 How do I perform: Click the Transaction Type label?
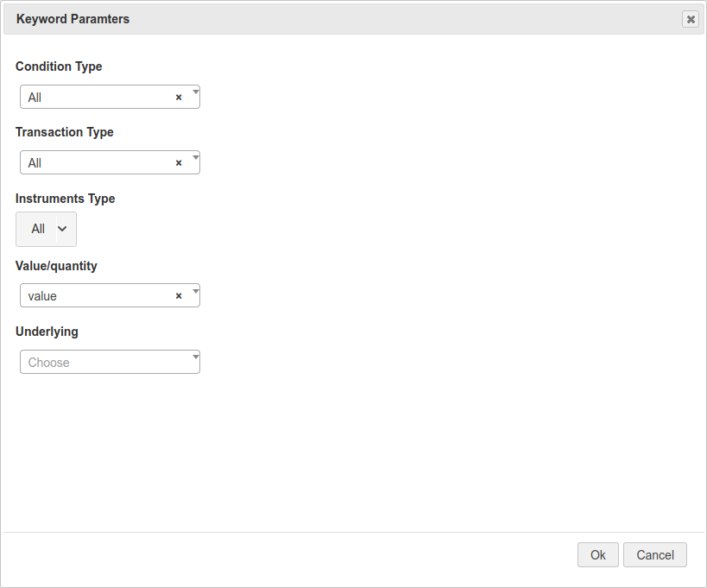click(65, 132)
